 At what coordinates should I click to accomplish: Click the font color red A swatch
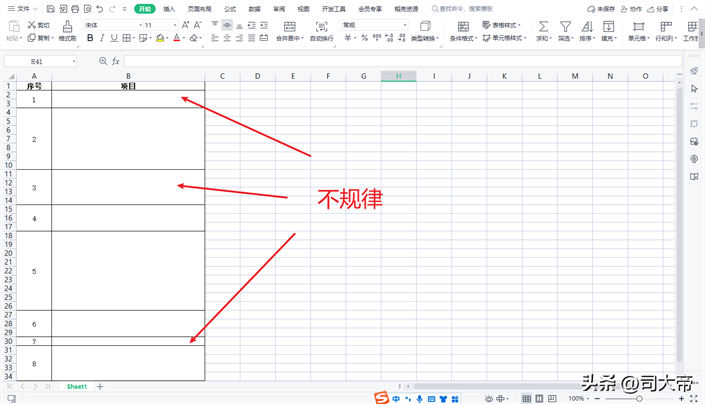[x=176, y=39]
